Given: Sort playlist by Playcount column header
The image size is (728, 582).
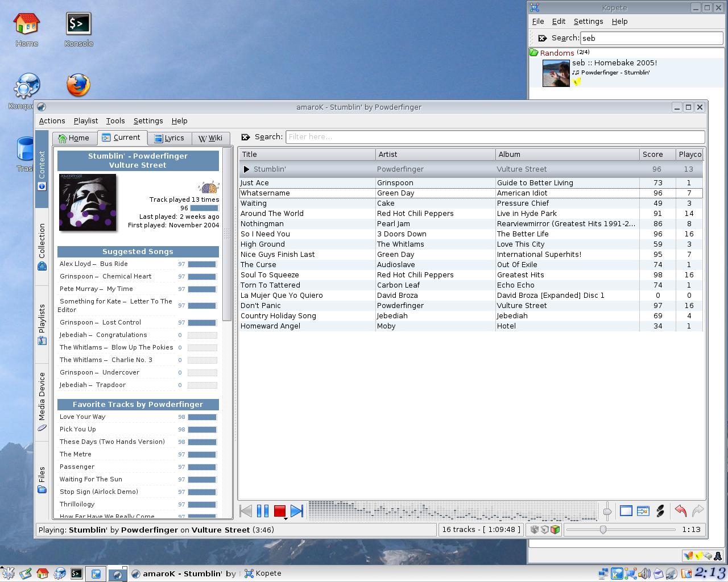Looking at the screenshot, I should [x=690, y=154].
